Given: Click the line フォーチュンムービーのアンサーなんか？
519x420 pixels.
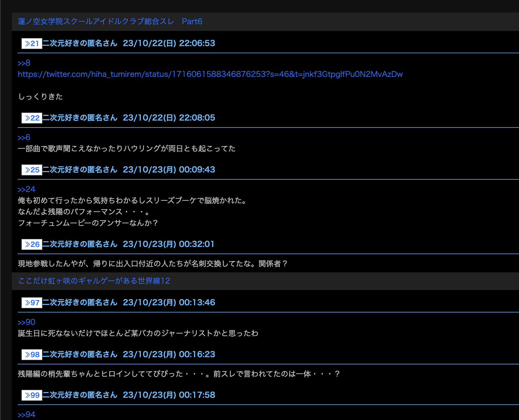Looking at the screenshot, I should click(x=88, y=223).
